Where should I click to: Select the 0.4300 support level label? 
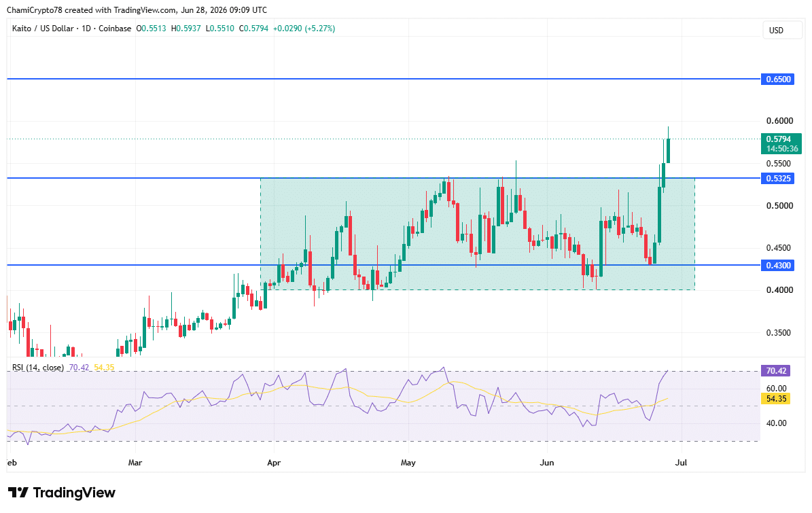click(778, 266)
